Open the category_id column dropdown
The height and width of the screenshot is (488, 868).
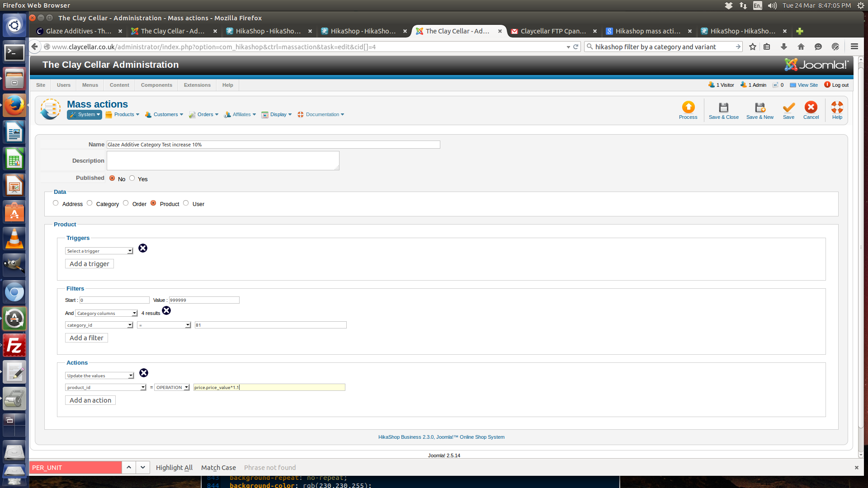(99, 325)
